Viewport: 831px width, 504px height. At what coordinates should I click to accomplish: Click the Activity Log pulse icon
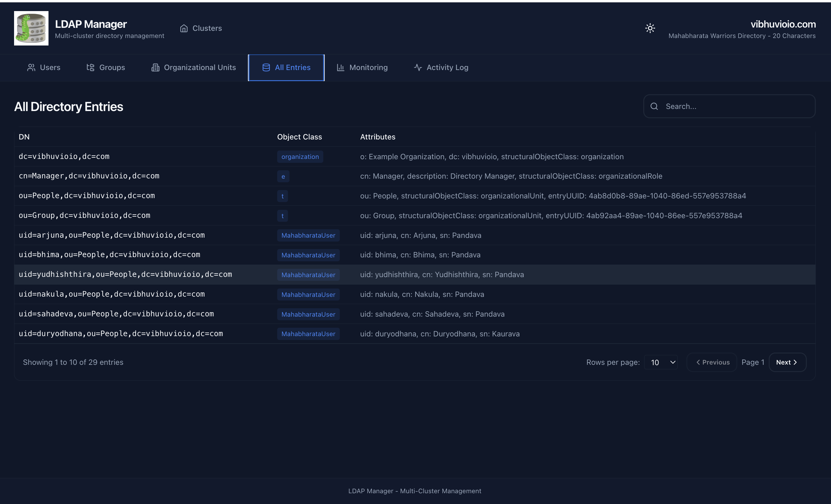(418, 67)
